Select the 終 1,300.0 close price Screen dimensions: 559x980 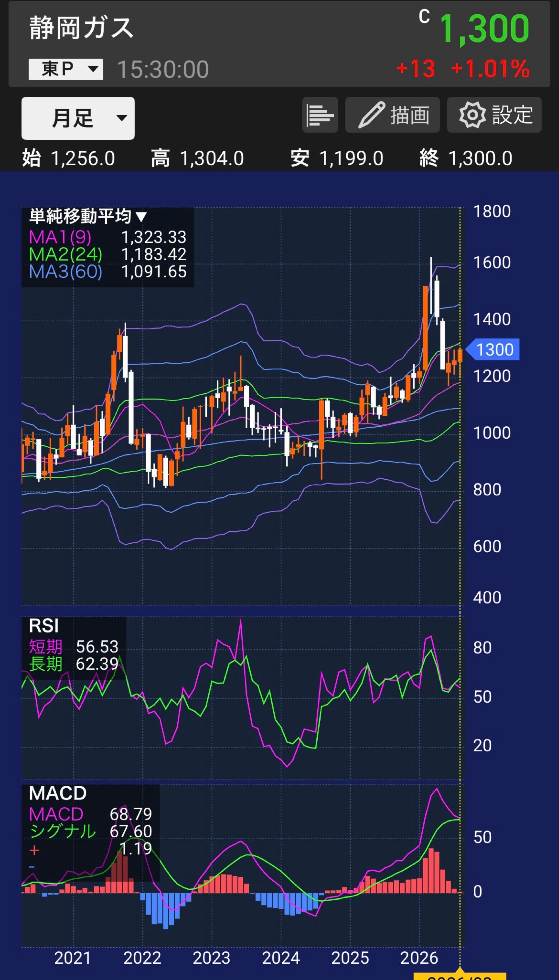pos(466,158)
